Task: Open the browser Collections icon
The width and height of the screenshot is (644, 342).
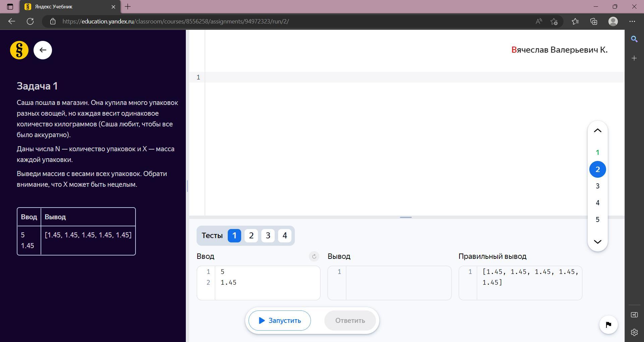Action: pyautogui.click(x=594, y=21)
